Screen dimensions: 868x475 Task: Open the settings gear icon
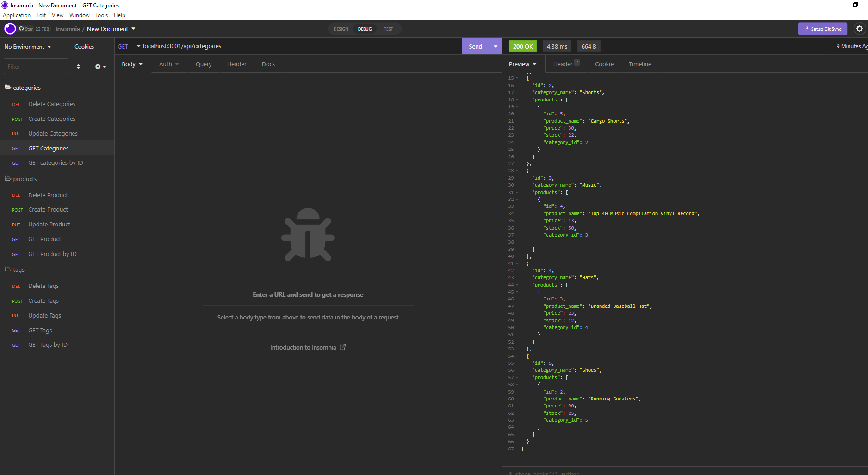coord(860,29)
